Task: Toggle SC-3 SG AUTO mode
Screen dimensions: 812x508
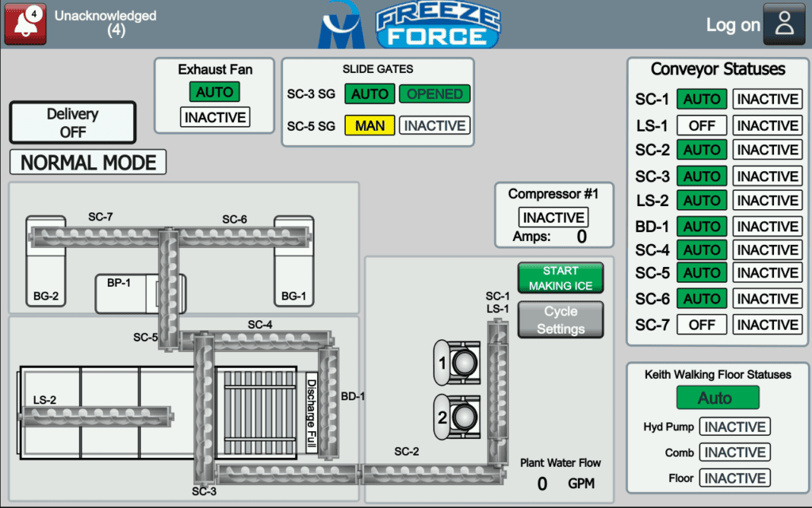Action: click(370, 94)
